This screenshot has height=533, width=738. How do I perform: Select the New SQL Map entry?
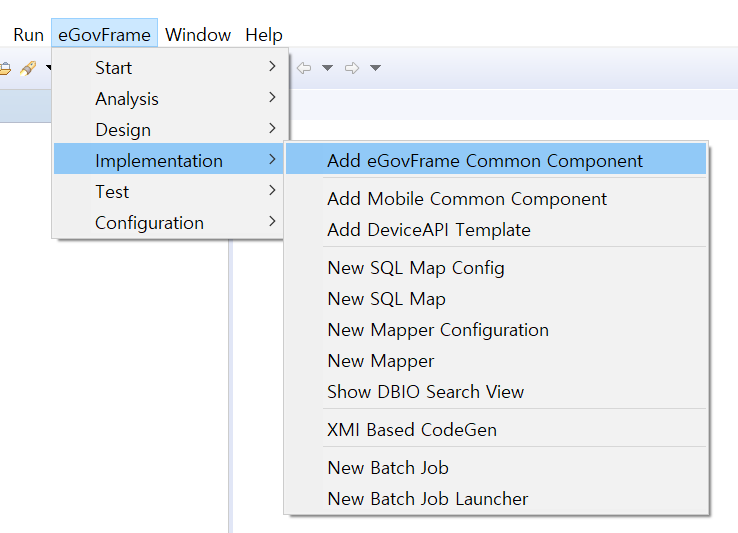[496, 299]
